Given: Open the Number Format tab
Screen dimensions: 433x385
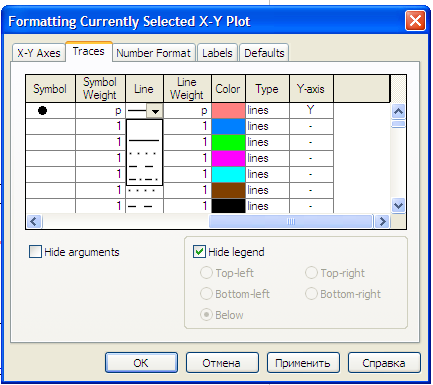Looking at the screenshot, I should click(153, 53).
